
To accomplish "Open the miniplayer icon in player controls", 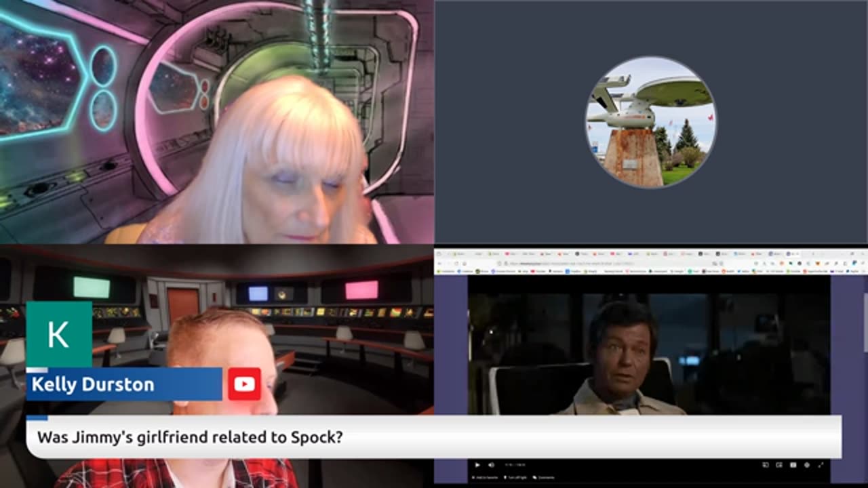I will [x=779, y=465].
